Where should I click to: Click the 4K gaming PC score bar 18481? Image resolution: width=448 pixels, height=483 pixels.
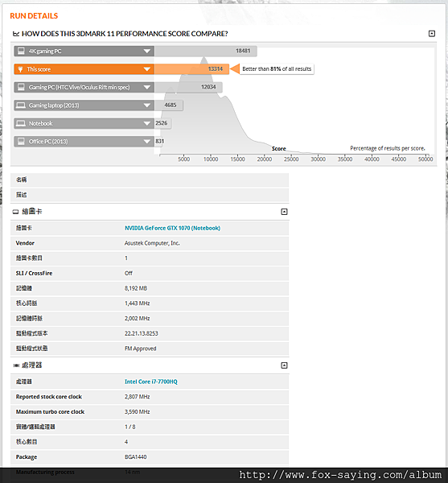pyautogui.click(x=206, y=51)
